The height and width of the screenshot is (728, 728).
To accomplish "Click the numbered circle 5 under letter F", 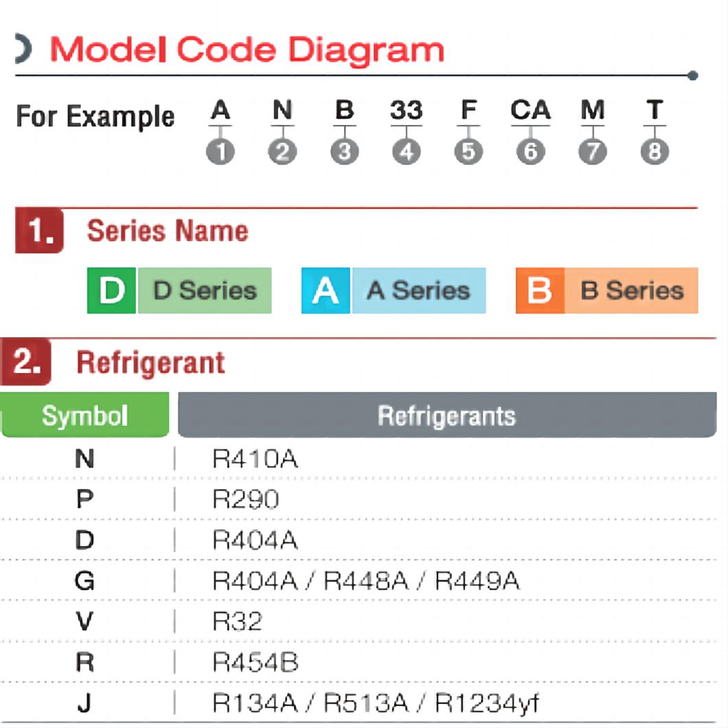I will point(468,151).
